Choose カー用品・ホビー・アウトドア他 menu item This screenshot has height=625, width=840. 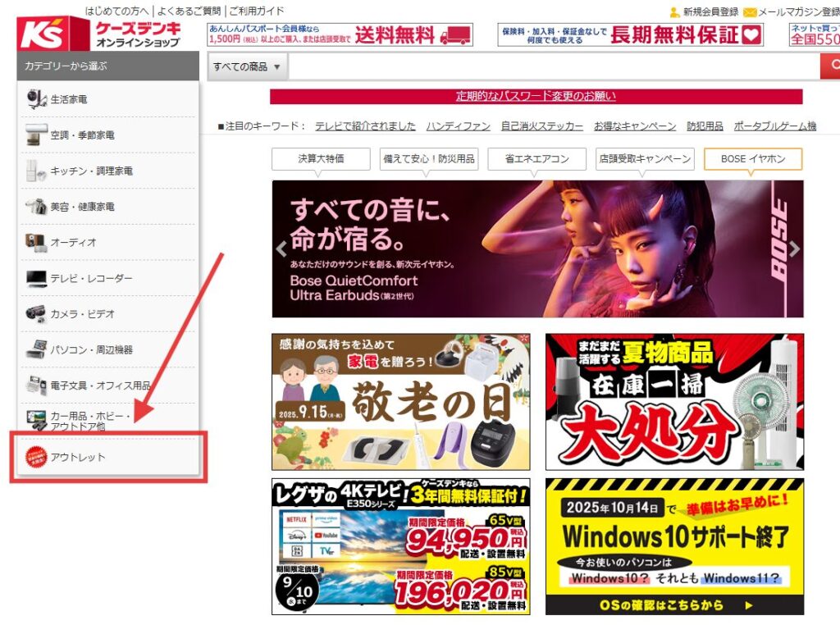pyautogui.click(x=107, y=421)
